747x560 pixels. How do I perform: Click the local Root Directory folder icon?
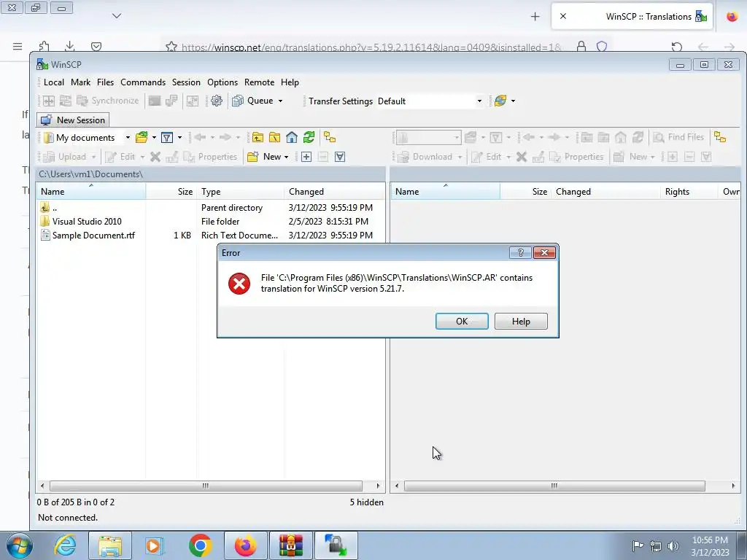275,138
